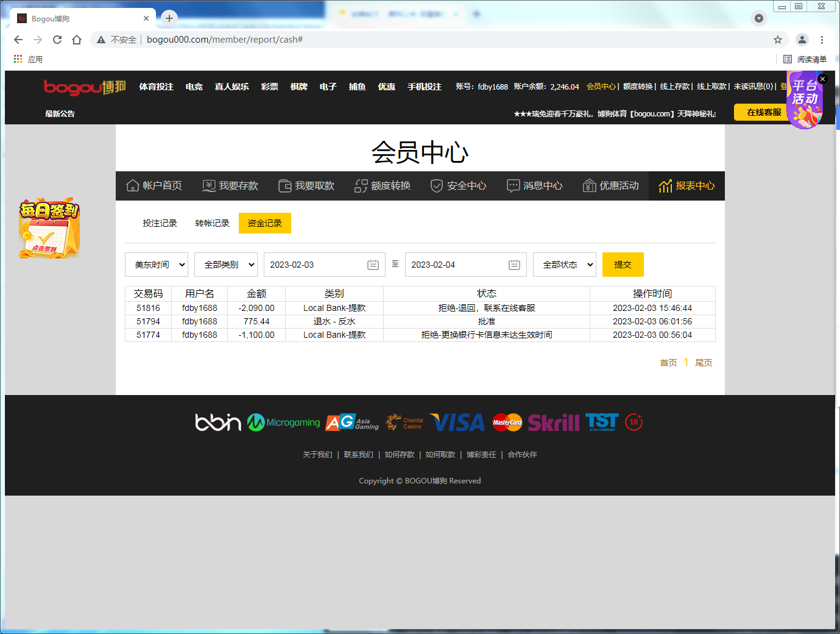This screenshot has height=634, width=840.
Task: Click the browser home icon
Action: [x=77, y=40]
